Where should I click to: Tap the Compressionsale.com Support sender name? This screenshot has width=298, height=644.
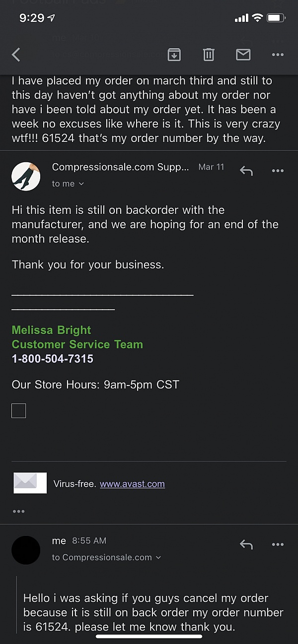click(120, 167)
